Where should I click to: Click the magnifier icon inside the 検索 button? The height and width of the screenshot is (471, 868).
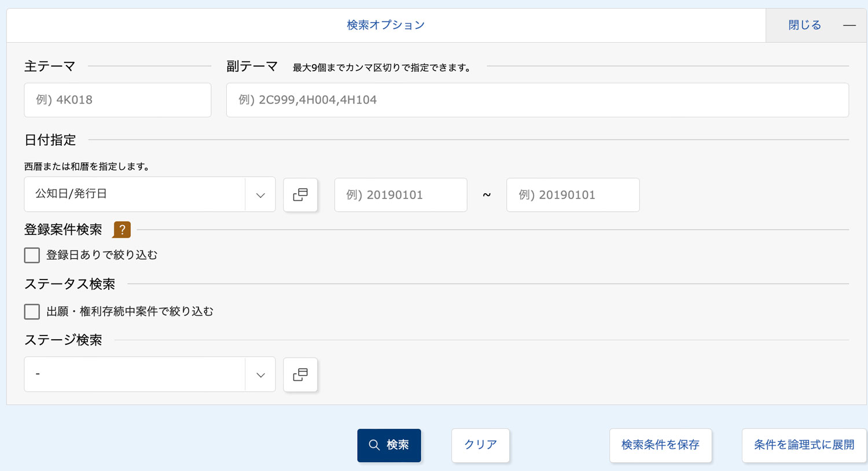[x=374, y=445]
